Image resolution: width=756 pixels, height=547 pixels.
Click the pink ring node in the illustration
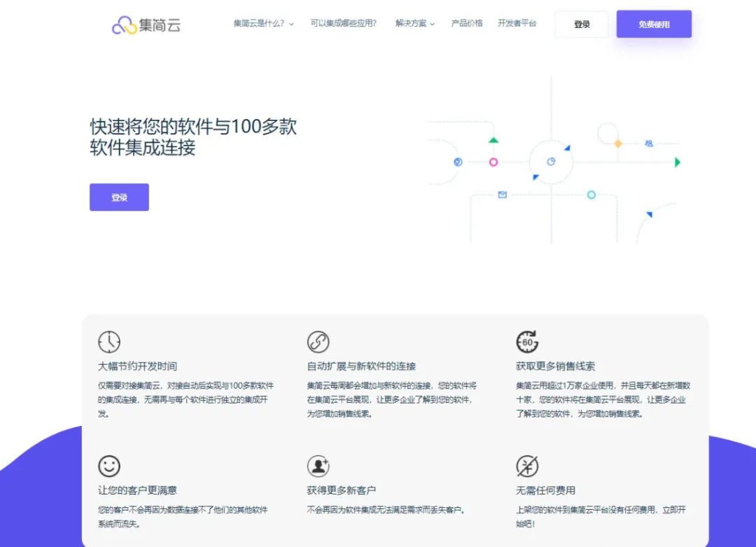coord(493,162)
